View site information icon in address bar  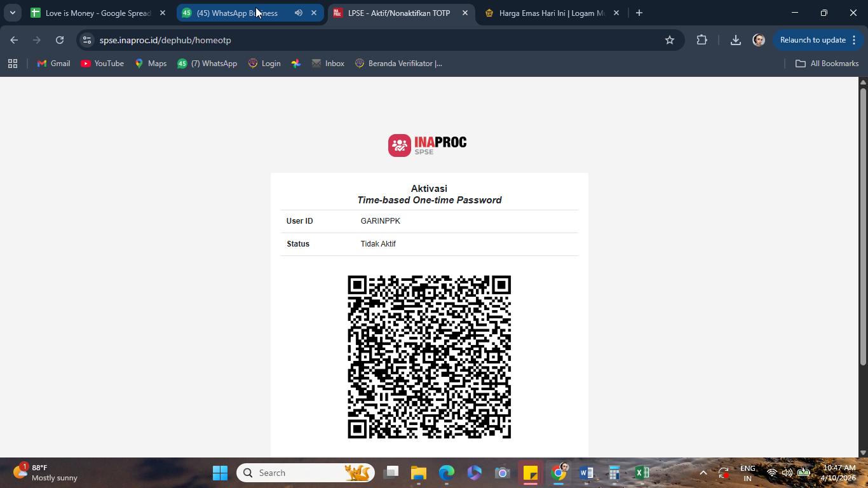(x=87, y=40)
